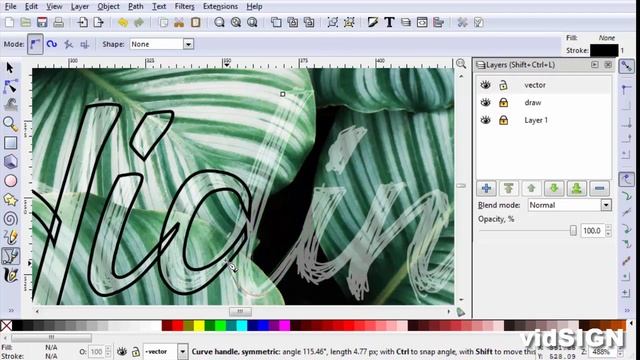640x360 pixels.
Task: Click the Redo arrow icon
Action: pyautogui.click(x=139, y=22)
